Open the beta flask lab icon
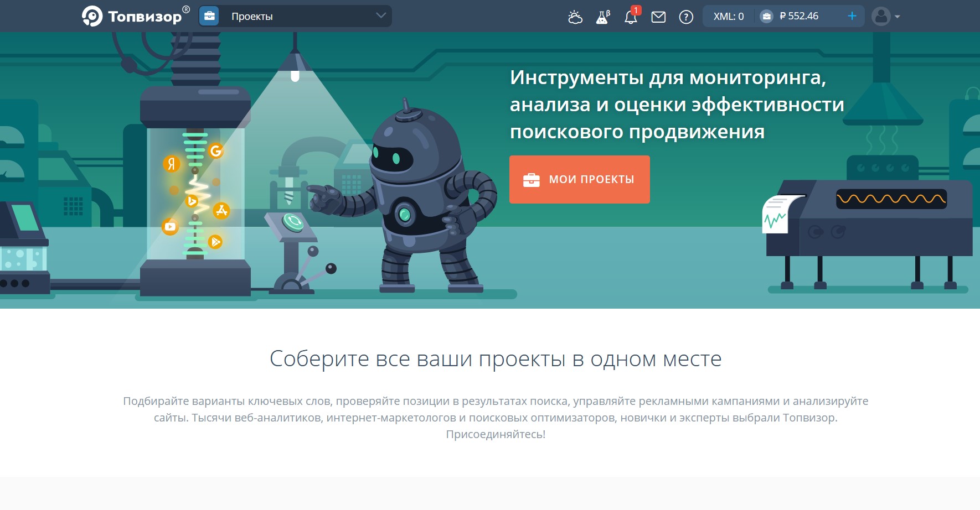The width and height of the screenshot is (980, 510). pos(602,17)
